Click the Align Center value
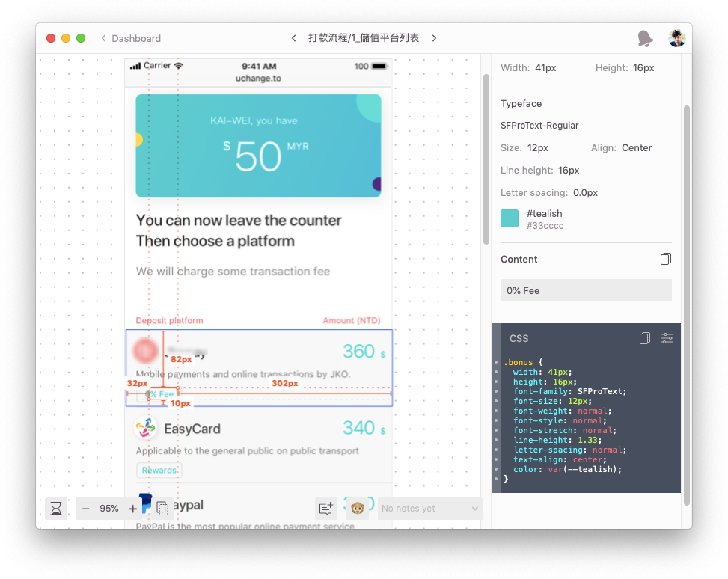The image size is (728, 579). coord(637,147)
